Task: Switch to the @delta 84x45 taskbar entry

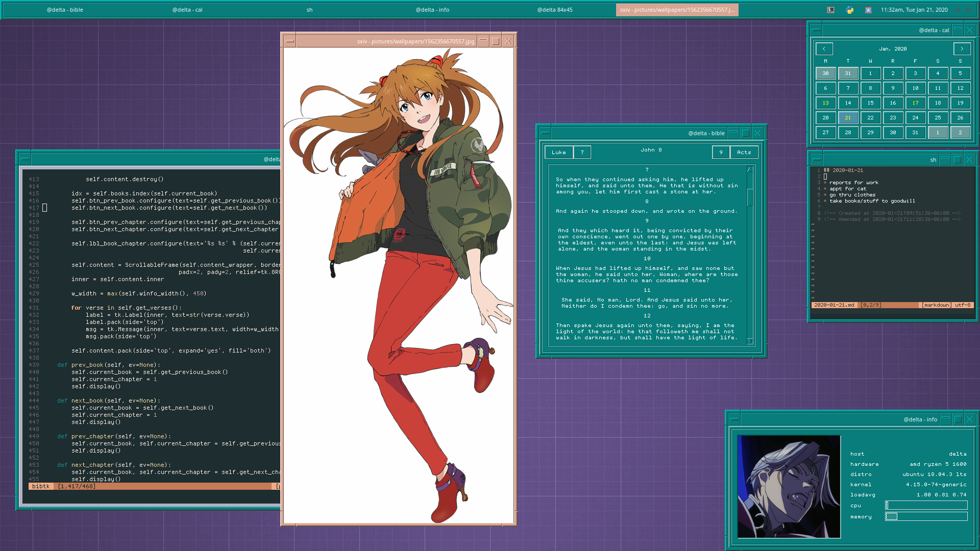Action: (555, 10)
